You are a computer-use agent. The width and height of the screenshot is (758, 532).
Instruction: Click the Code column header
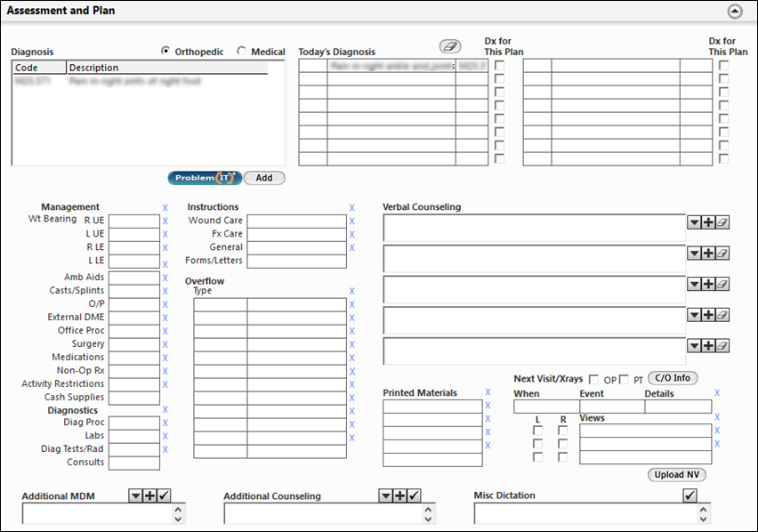tap(39, 68)
